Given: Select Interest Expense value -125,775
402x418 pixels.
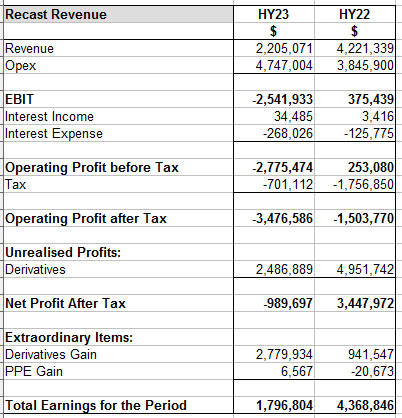Looking at the screenshot, I should 369,134.
